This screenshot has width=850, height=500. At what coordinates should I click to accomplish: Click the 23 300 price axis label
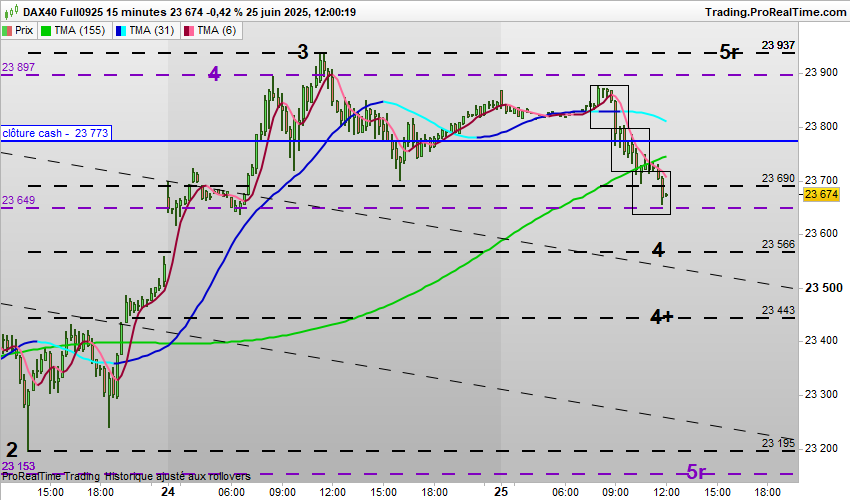coord(821,394)
